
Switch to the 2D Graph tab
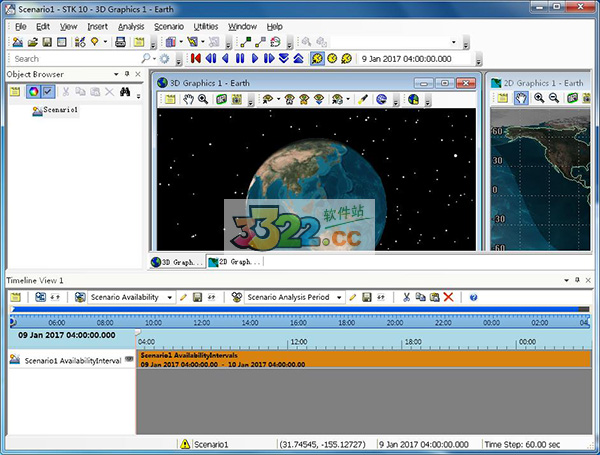pos(234,262)
